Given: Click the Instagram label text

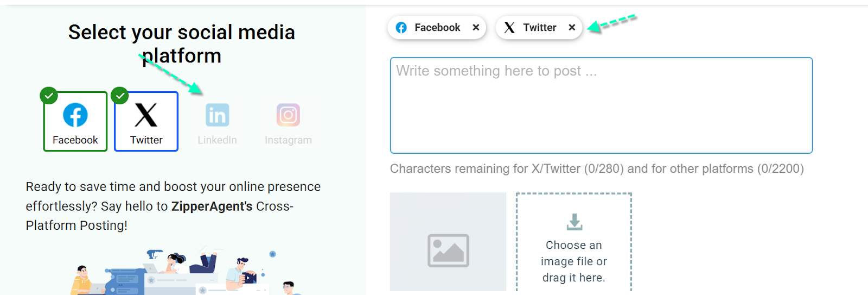Looking at the screenshot, I should (288, 140).
